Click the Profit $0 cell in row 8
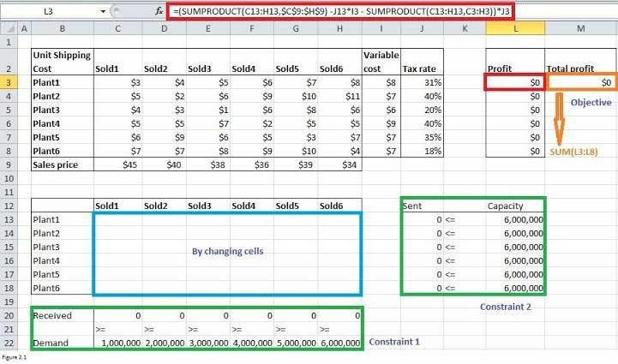 [515, 151]
